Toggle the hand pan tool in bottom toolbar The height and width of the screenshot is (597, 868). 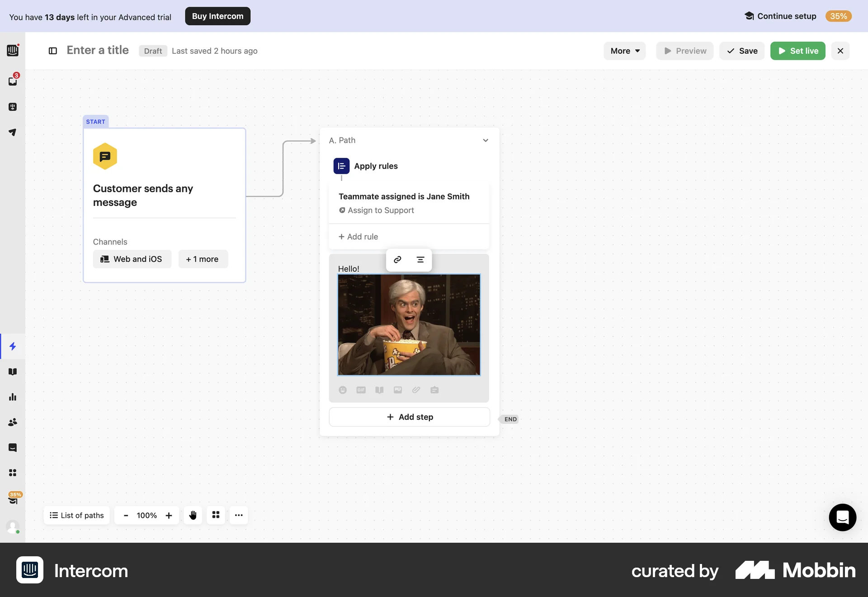193,515
